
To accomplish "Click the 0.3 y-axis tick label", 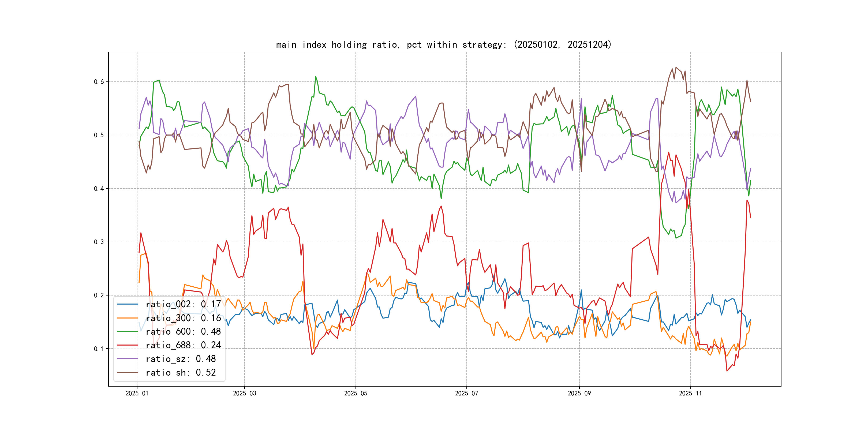I will click(99, 242).
